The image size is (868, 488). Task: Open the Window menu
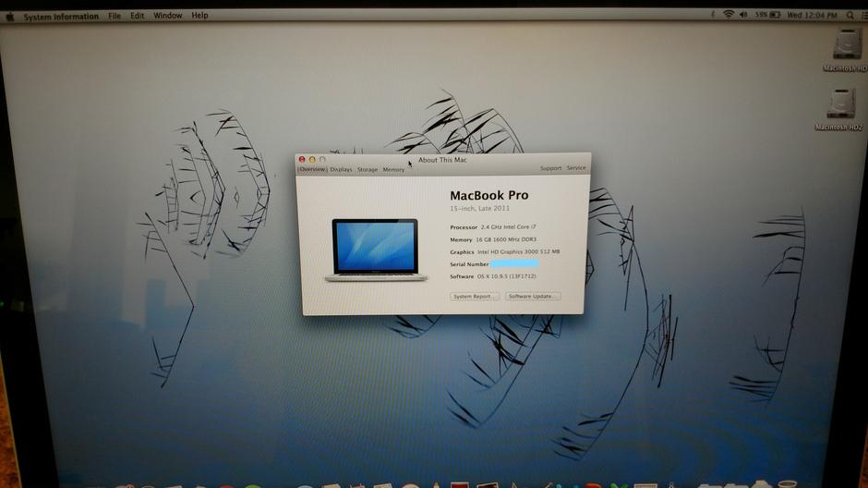coord(168,16)
